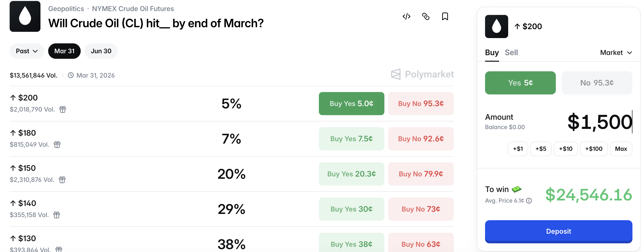The height and width of the screenshot is (252, 644).
Task: Select the Jun 30 date pill
Action: 101,51
